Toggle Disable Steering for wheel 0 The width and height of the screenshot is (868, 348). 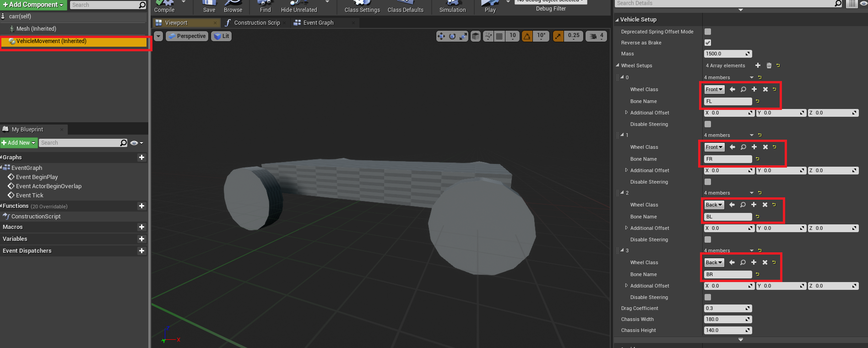(708, 124)
